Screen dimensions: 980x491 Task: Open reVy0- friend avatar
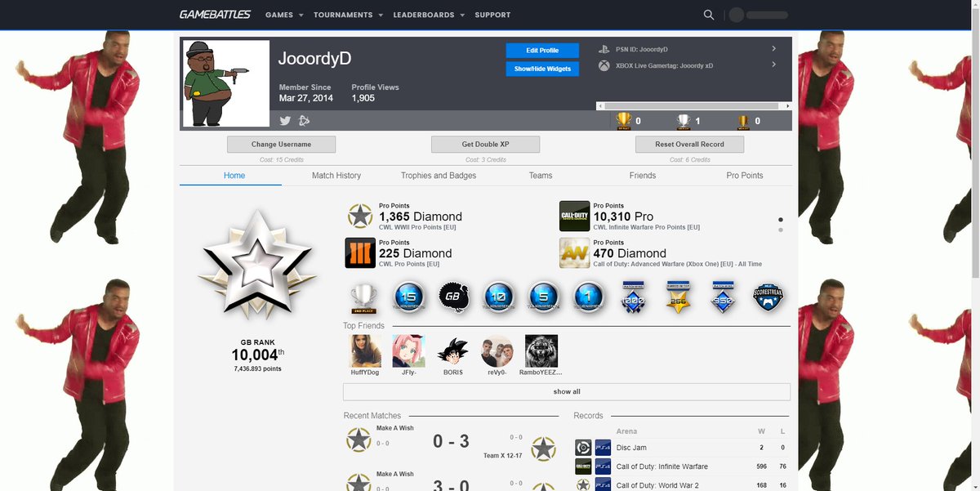pyautogui.click(x=497, y=351)
